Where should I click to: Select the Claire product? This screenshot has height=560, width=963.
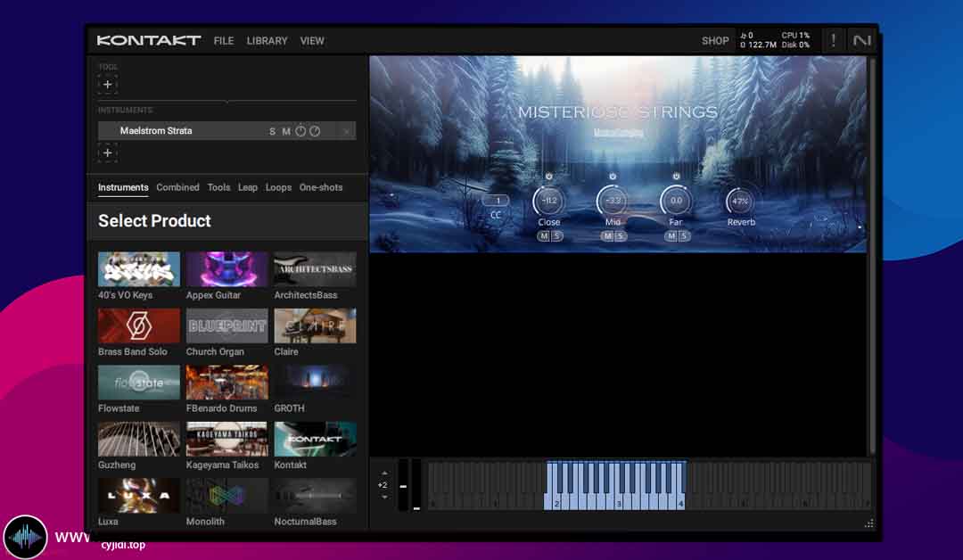315,333
